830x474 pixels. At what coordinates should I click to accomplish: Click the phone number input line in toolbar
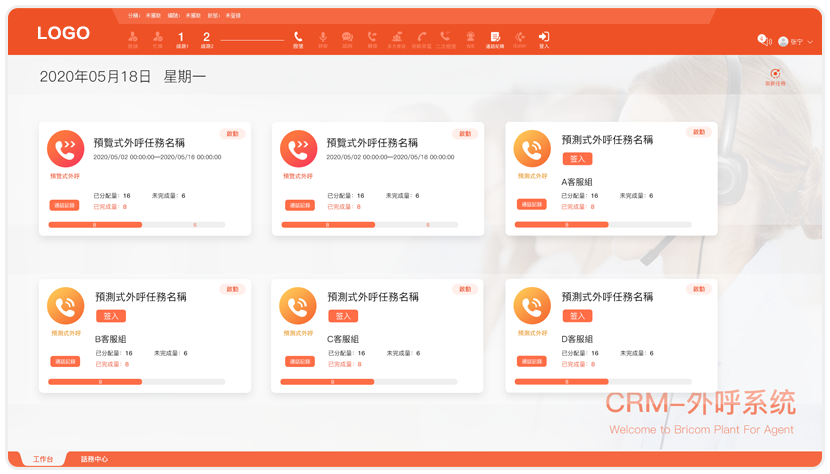pyautogui.click(x=252, y=40)
